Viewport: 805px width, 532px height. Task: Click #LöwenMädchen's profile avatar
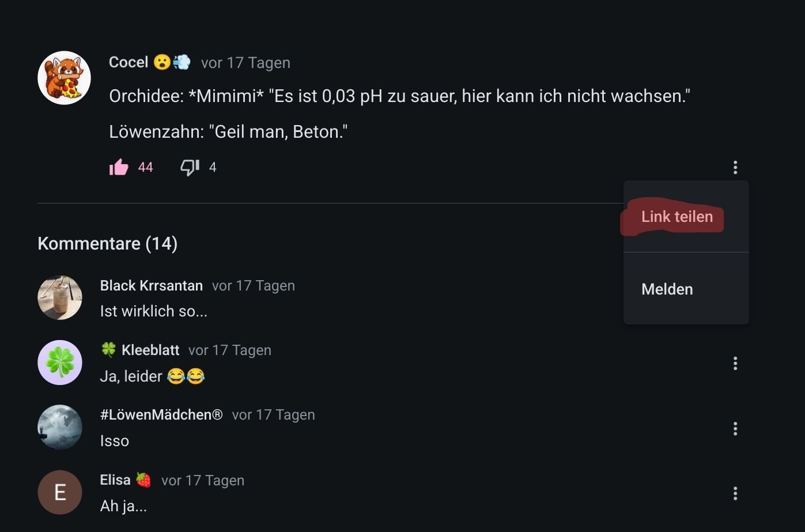click(x=60, y=427)
